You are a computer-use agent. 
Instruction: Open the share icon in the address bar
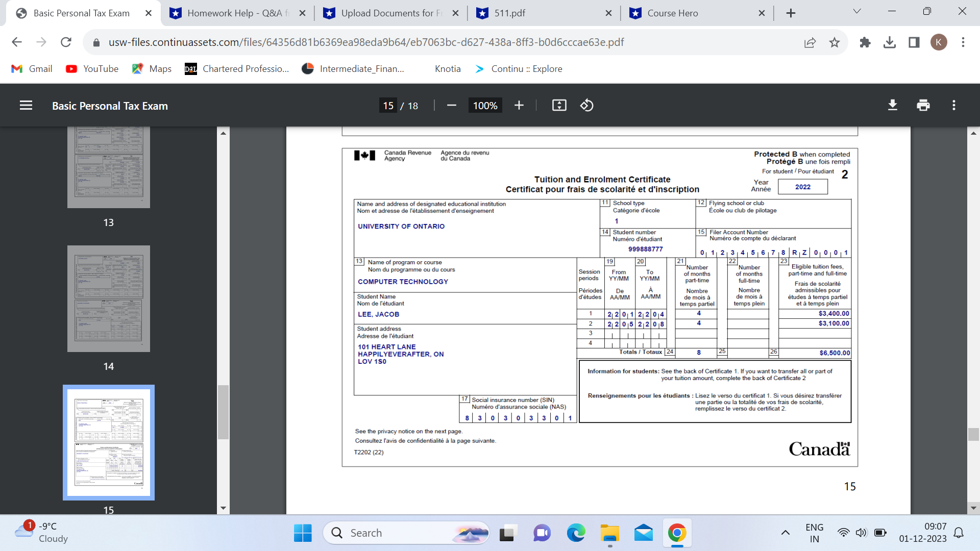coord(810,42)
